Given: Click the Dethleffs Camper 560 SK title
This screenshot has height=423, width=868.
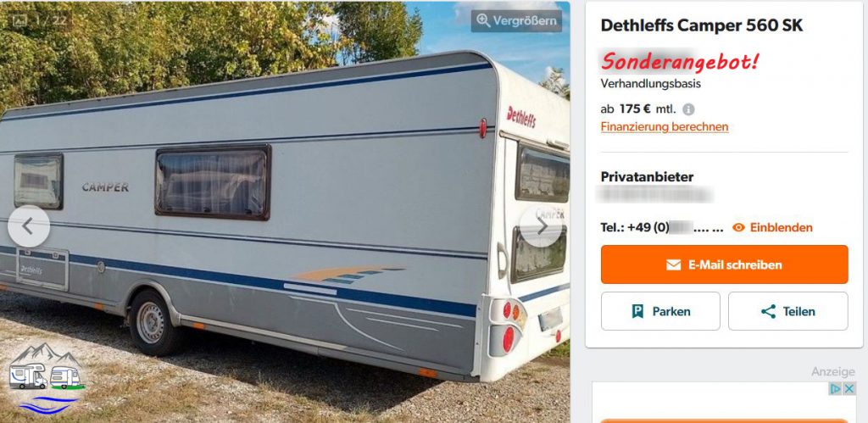Looking at the screenshot, I should pyautogui.click(x=701, y=25).
